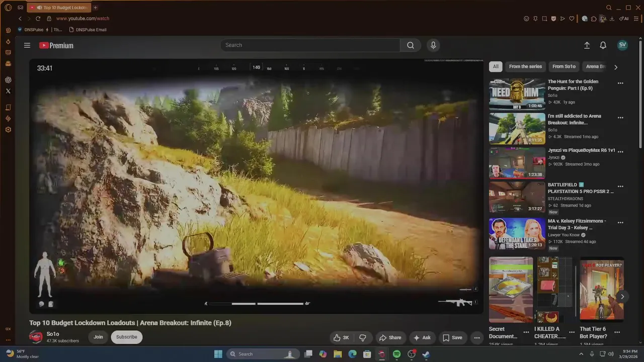Viewport: 644px width, 362px height.
Task: Open the ad blocker shield icon
Action: point(553,19)
